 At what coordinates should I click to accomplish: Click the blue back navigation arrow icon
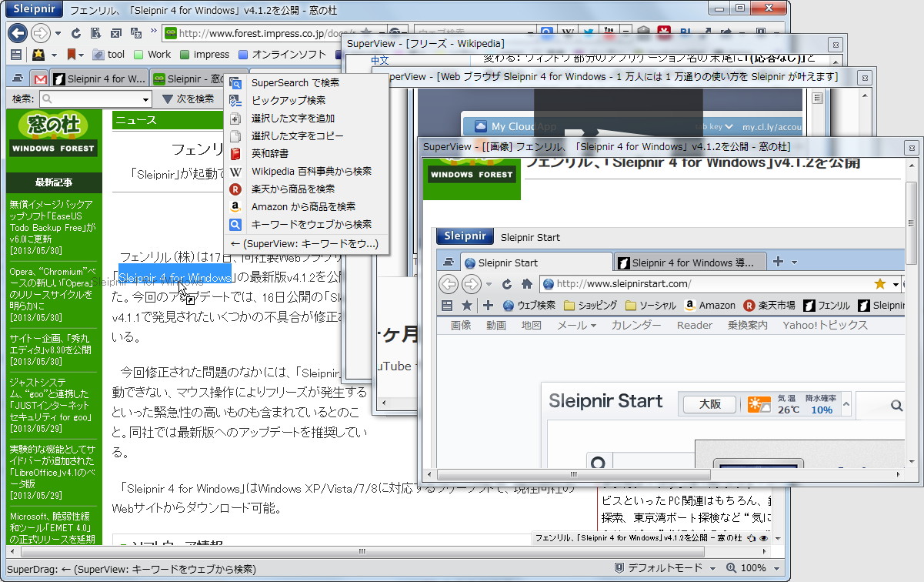click(17, 33)
